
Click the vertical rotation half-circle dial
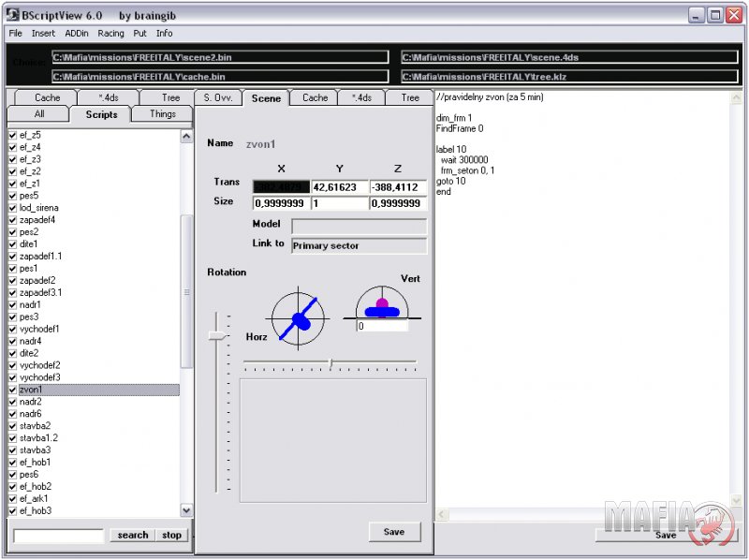(382, 305)
